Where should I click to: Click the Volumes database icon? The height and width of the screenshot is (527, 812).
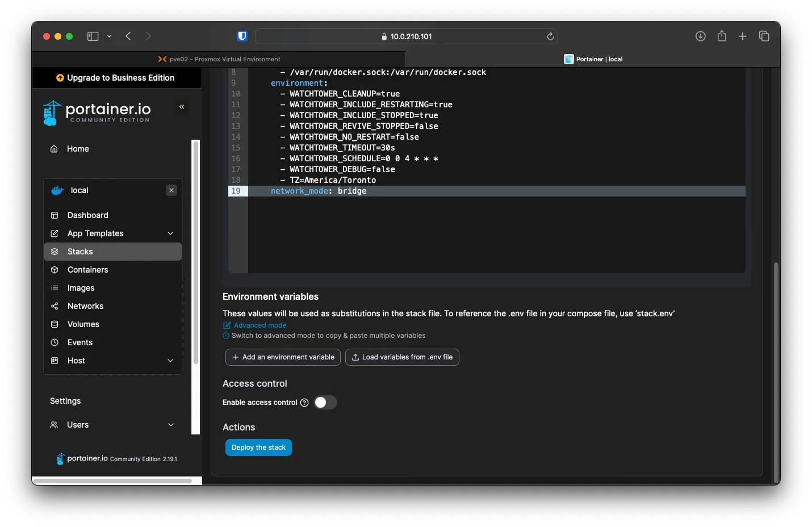(x=55, y=324)
